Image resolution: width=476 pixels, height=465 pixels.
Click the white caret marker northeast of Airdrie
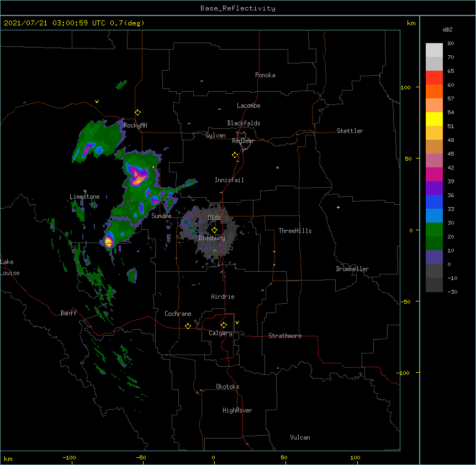coord(263,290)
